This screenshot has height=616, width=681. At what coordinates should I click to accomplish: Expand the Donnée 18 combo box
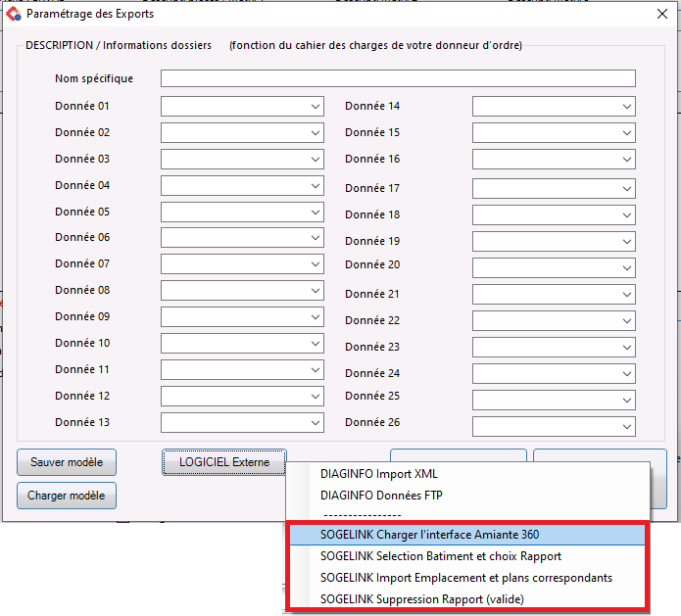554,215
